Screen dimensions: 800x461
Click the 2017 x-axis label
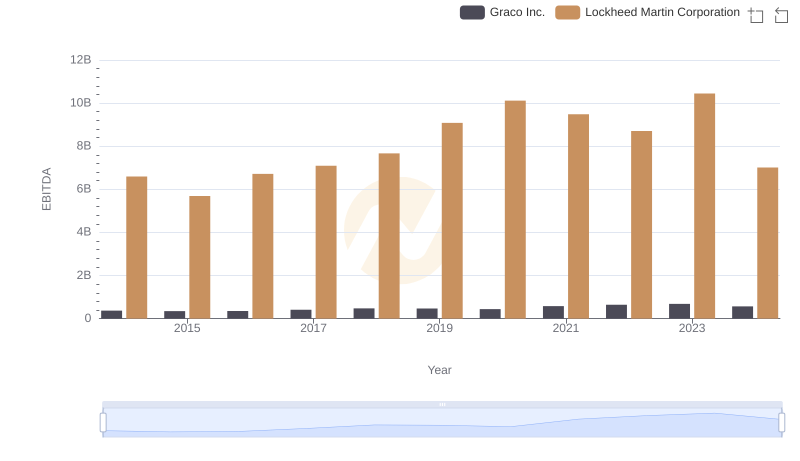313,328
